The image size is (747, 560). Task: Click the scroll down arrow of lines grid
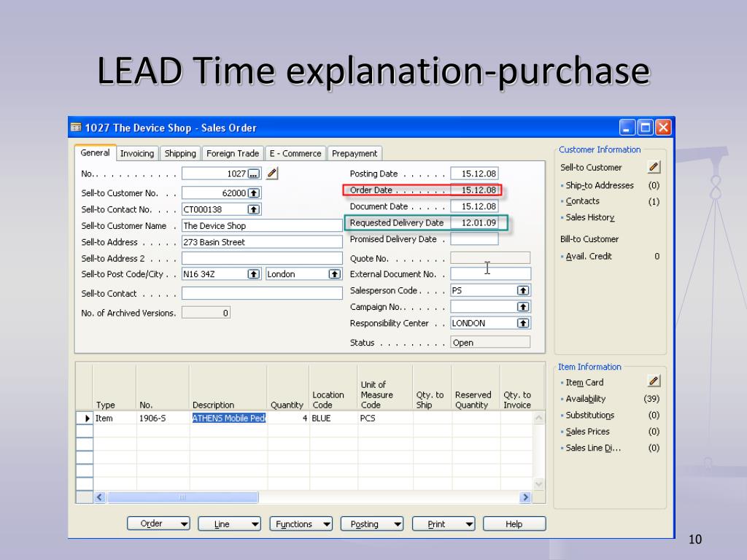point(539,484)
